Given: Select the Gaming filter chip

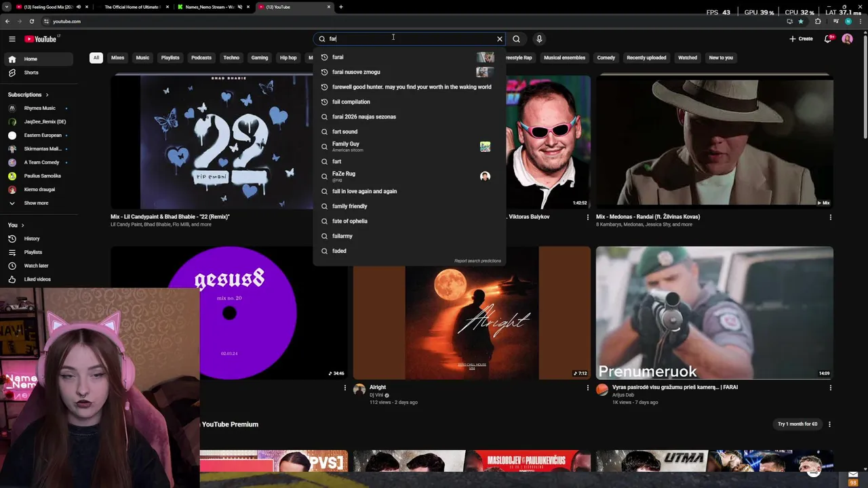Looking at the screenshot, I should point(260,58).
